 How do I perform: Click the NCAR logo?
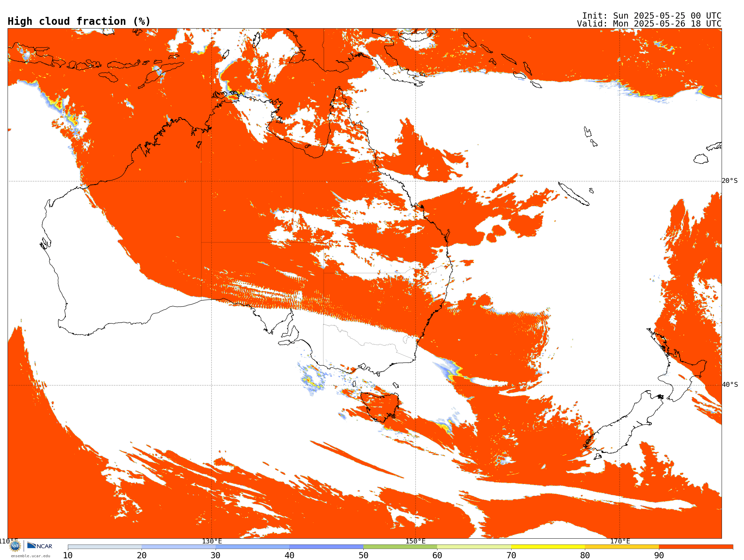point(40,546)
